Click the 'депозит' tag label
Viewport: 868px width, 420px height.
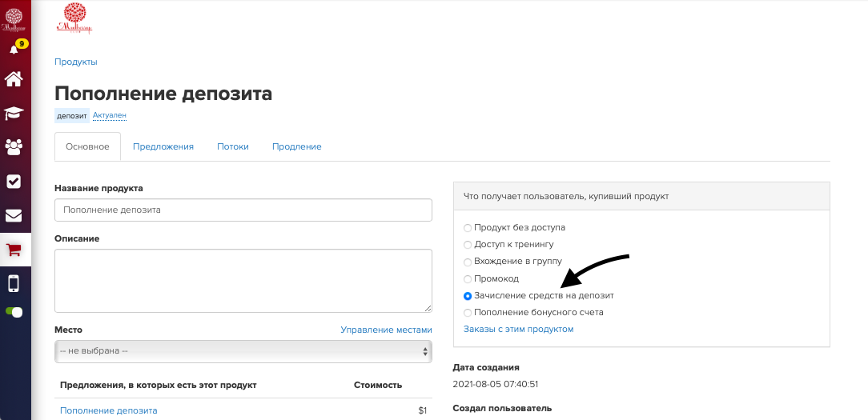tap(72, 116)
